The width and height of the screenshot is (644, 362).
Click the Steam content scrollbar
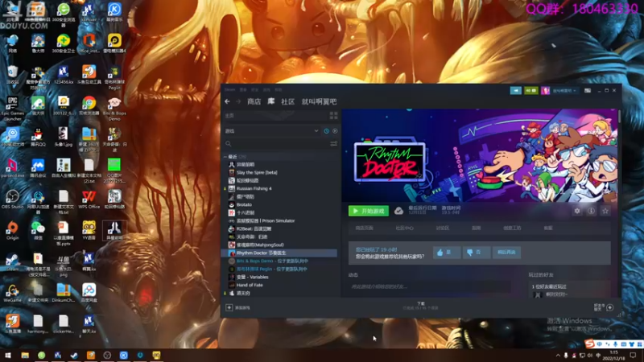[619, 116]
